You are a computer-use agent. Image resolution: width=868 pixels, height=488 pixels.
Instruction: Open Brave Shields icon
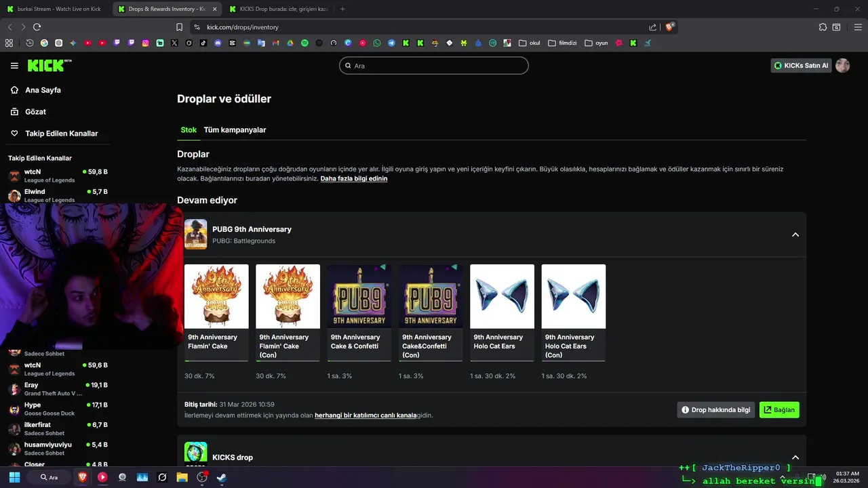[x=670, y=27]
